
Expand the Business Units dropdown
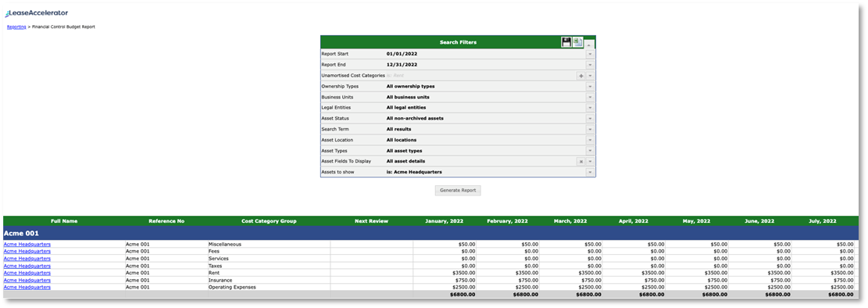(x=590, y=97)
